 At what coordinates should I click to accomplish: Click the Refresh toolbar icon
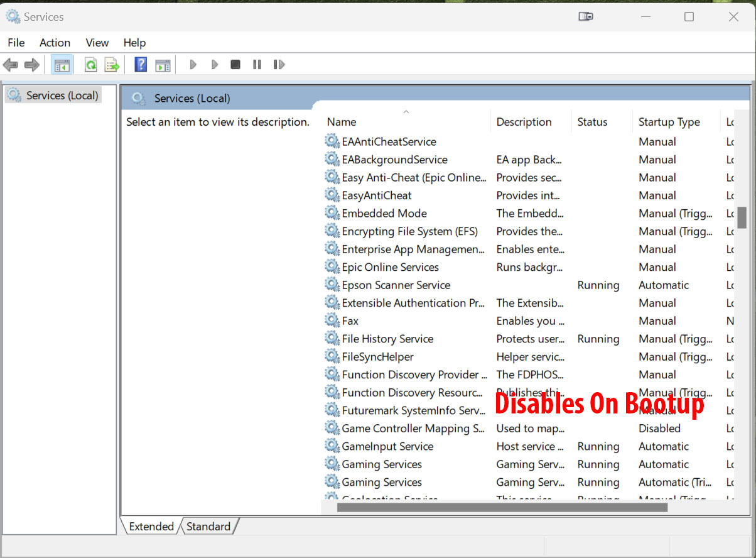pos(91,65)
